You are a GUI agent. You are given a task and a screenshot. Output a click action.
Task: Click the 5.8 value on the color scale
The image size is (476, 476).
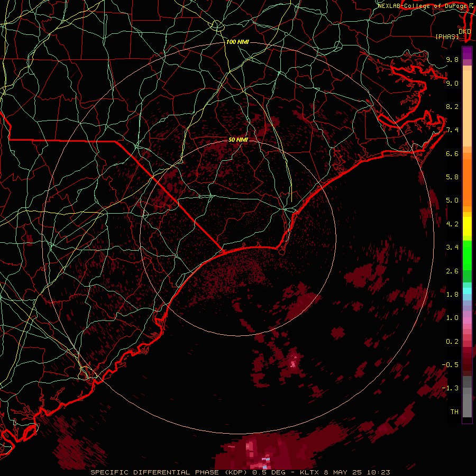pyautogui.click(x=452, y=177)
